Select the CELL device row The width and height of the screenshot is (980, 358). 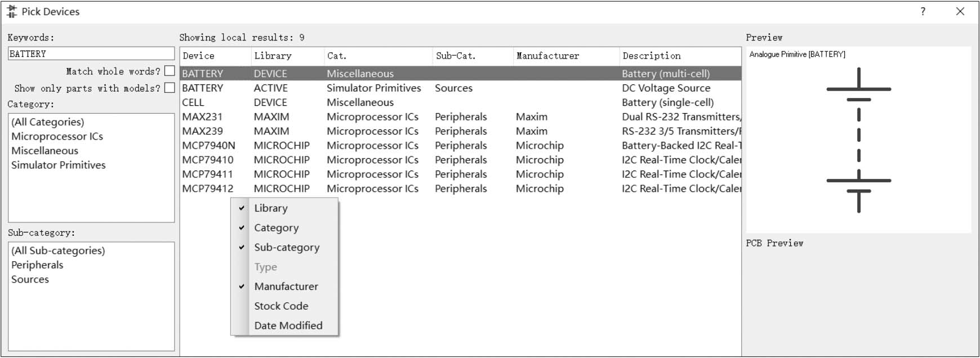coord(193,102)
